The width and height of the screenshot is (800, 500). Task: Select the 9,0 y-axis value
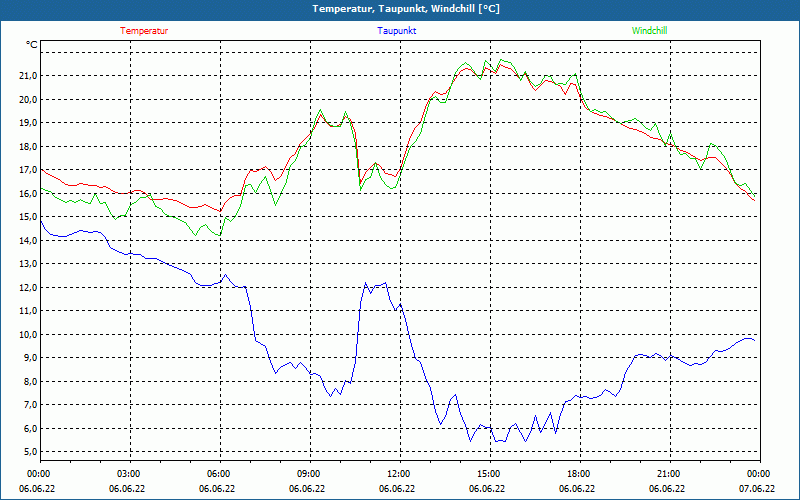(31, 358)
